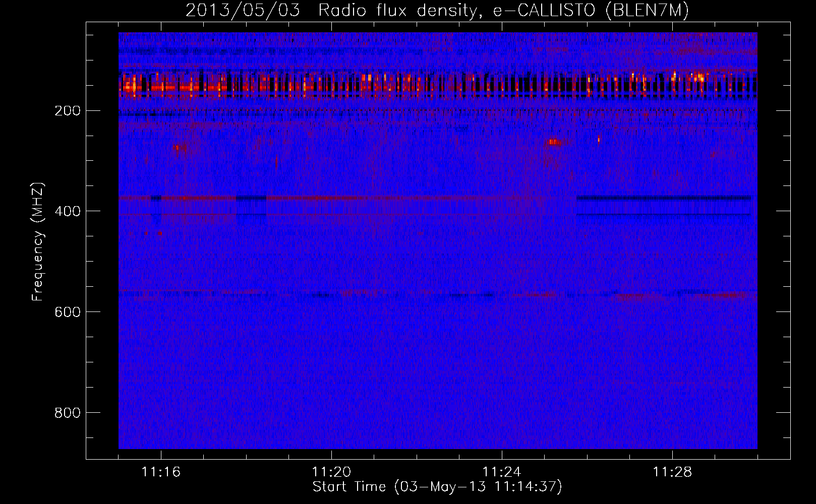This screenshot has height=504, width=816.
Task: Click the 11:24 time tick label
Action: point(502,472)
